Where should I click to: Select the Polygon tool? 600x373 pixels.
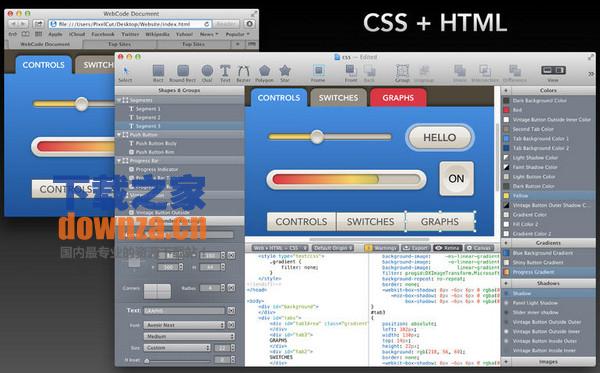click(x=264, y=74)
